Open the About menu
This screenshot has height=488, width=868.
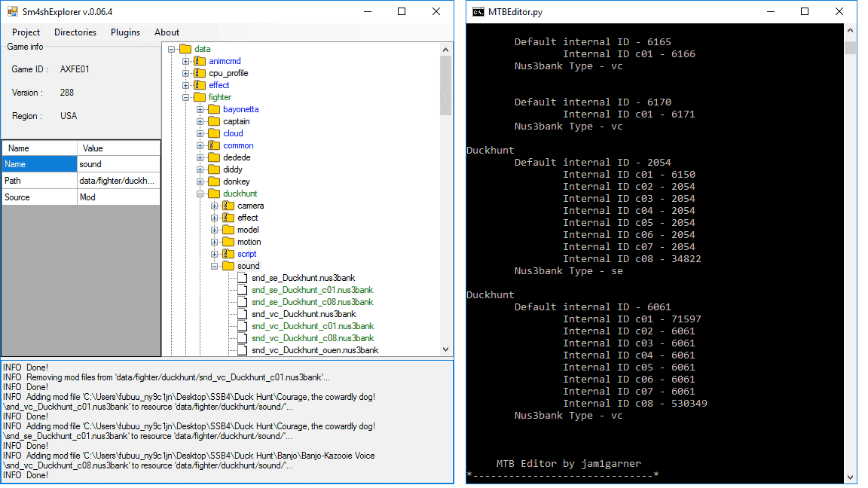pos(167,32)
